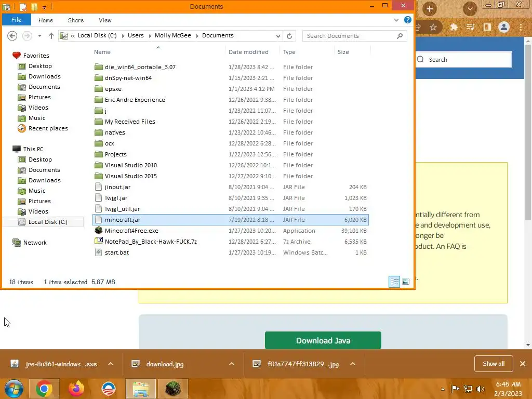Screen dimensions: 532x399
Task: Select the start.bat batch file icon
Action: (98, 252)
